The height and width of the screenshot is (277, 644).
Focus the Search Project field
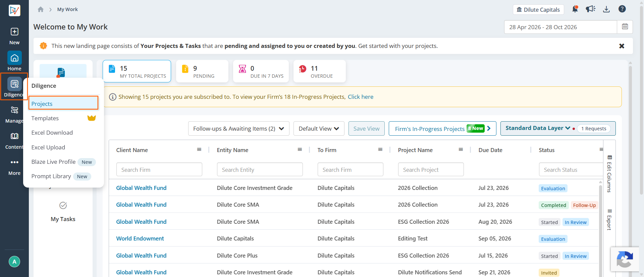[x=431, y=169]
